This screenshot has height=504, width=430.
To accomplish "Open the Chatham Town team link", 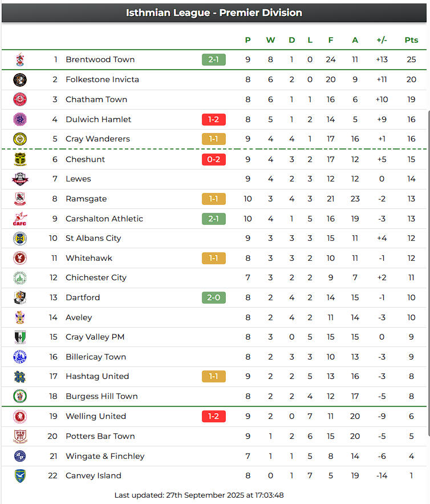I will point(96,99).
